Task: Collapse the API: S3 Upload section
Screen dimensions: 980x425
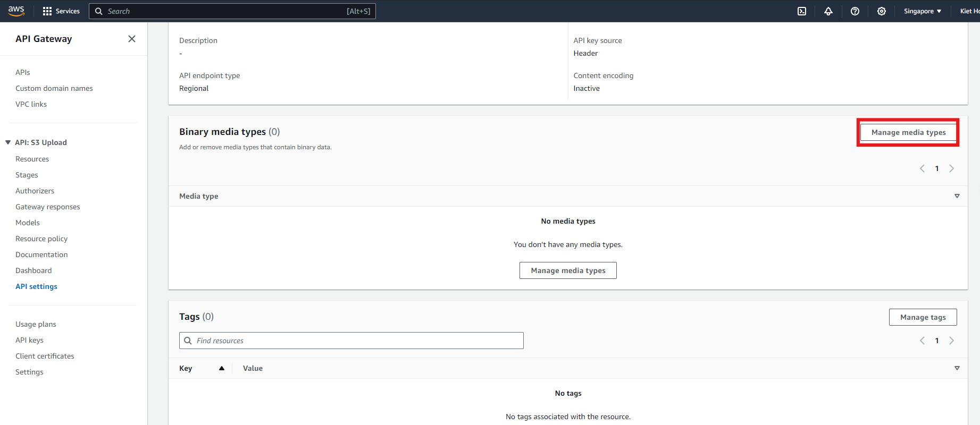Action: 8,142
